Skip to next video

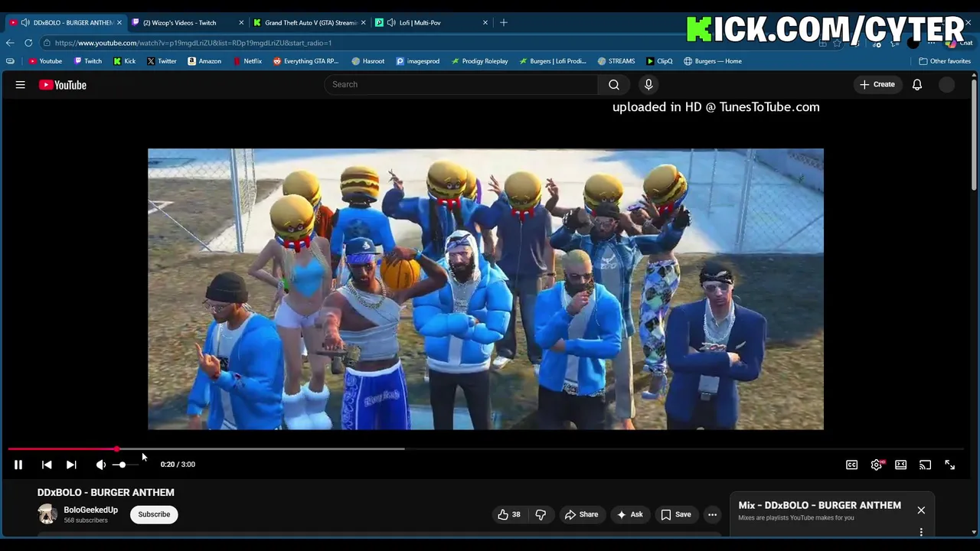(71, 465)
